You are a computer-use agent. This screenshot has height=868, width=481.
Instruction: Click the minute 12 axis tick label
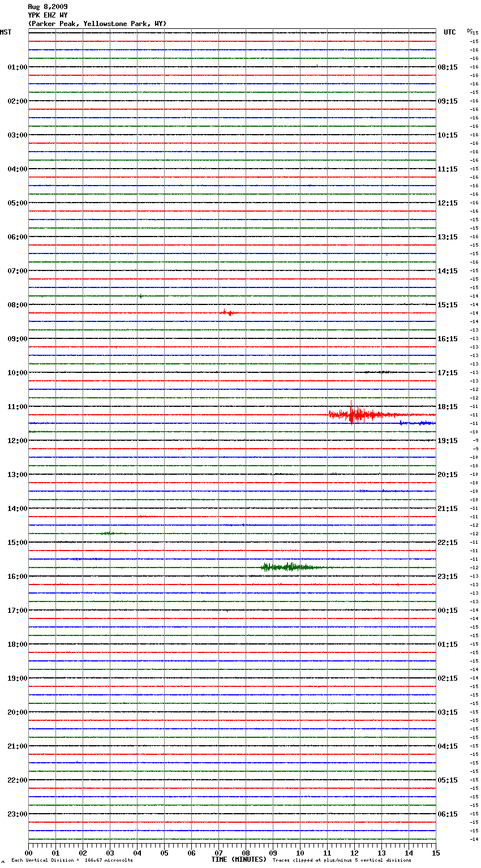(x=354, y=853)
